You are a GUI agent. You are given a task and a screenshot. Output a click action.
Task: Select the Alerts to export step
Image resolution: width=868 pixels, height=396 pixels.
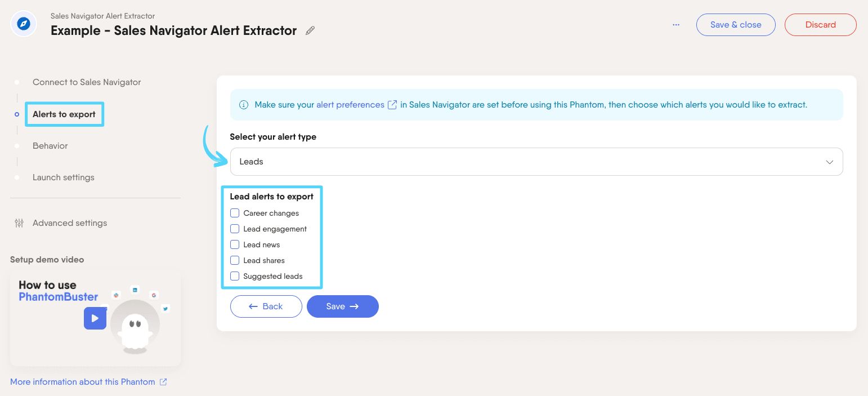coord(64,114)
